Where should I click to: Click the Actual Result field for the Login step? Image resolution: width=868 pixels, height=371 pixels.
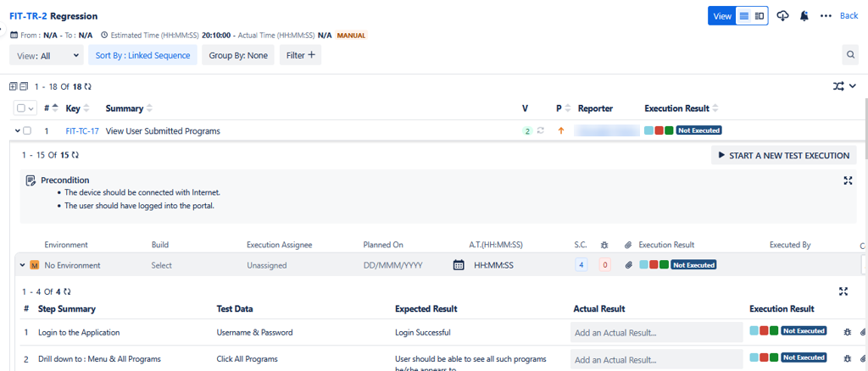tap(657, 332)
